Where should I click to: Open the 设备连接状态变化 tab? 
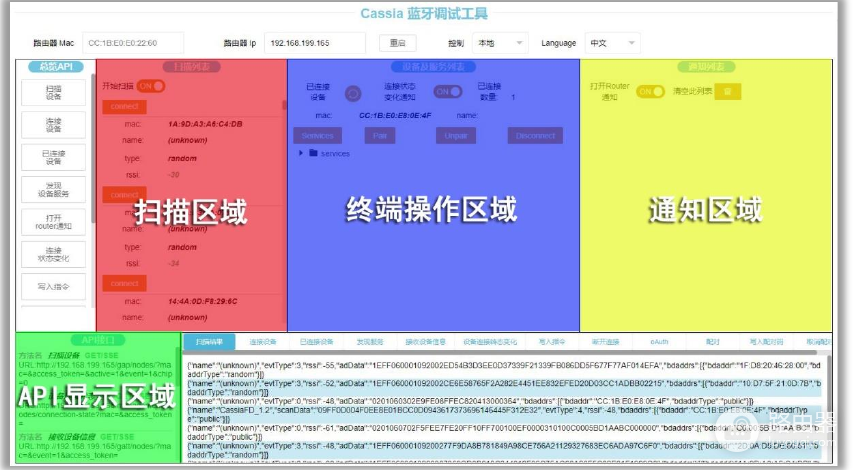point(490,342)
